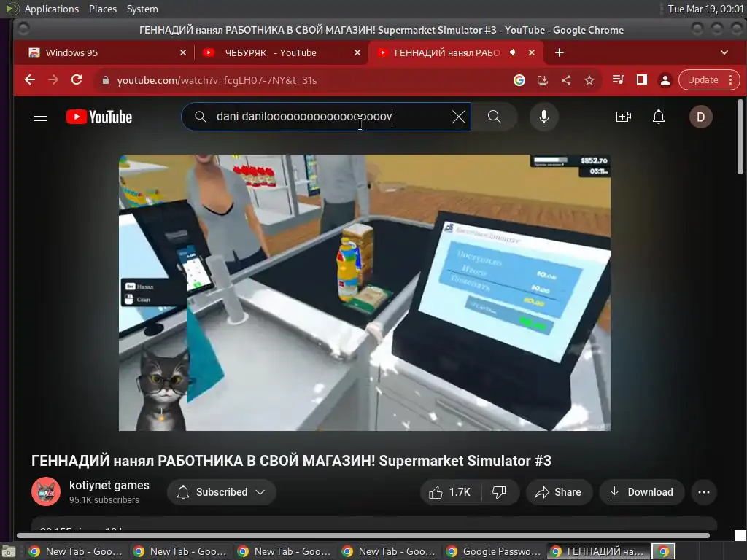View site info padlock icon
Image resolution: width=747 pixels, height=560 pixels.
(106, 80)
